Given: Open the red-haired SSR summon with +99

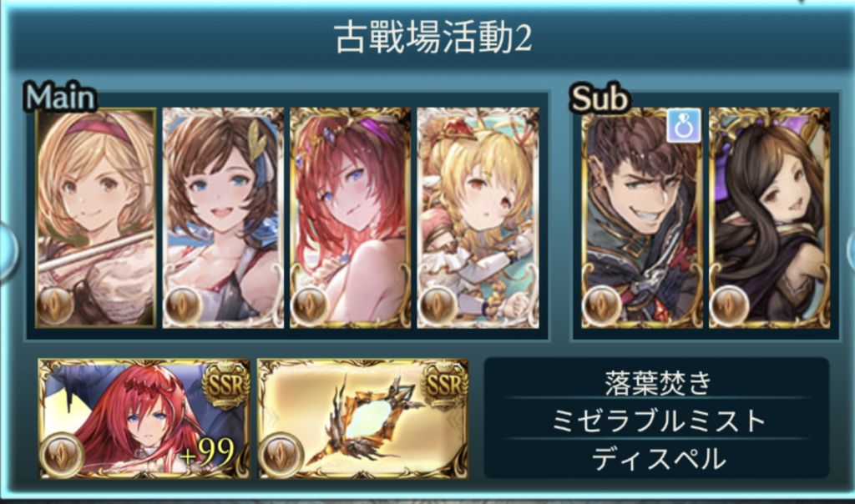Looking at the screenshot, I should tap(144, 418).
